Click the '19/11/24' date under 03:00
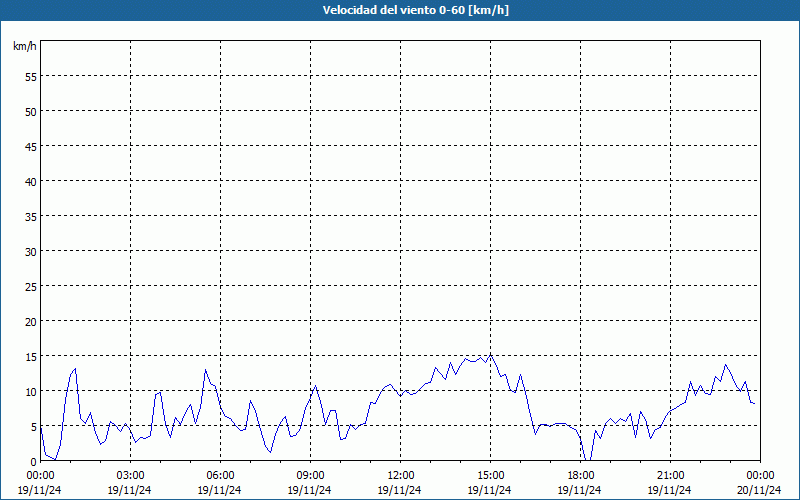The width and height of the screenshot is (800, 500). (130, 490)
